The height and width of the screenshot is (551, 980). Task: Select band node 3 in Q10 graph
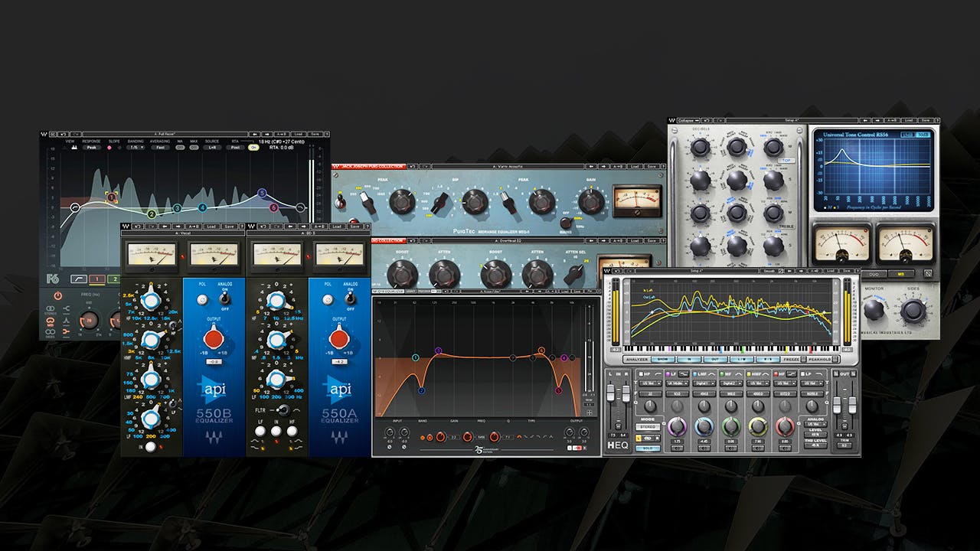point(439,350)
